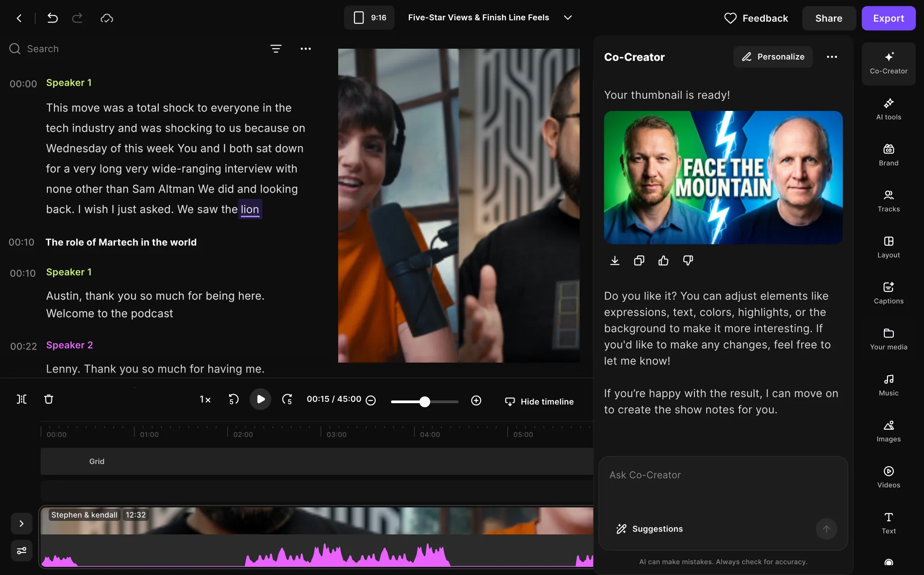Open transcript more options menu
Image resolution: width=924 pixels, height=575 pixels.
[306, 49]
